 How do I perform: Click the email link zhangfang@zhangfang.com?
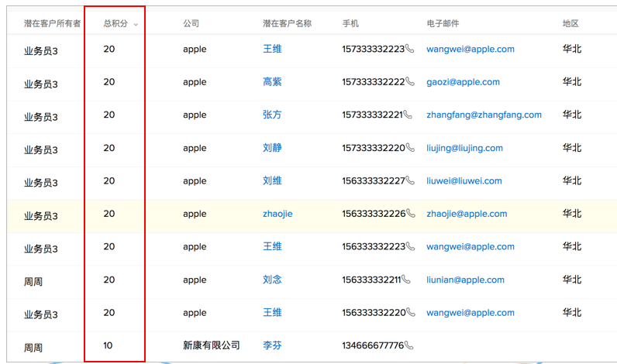pos(484,115)
